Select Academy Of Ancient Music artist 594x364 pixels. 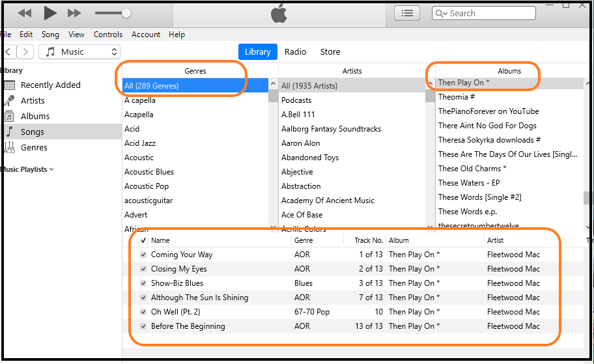328,201
